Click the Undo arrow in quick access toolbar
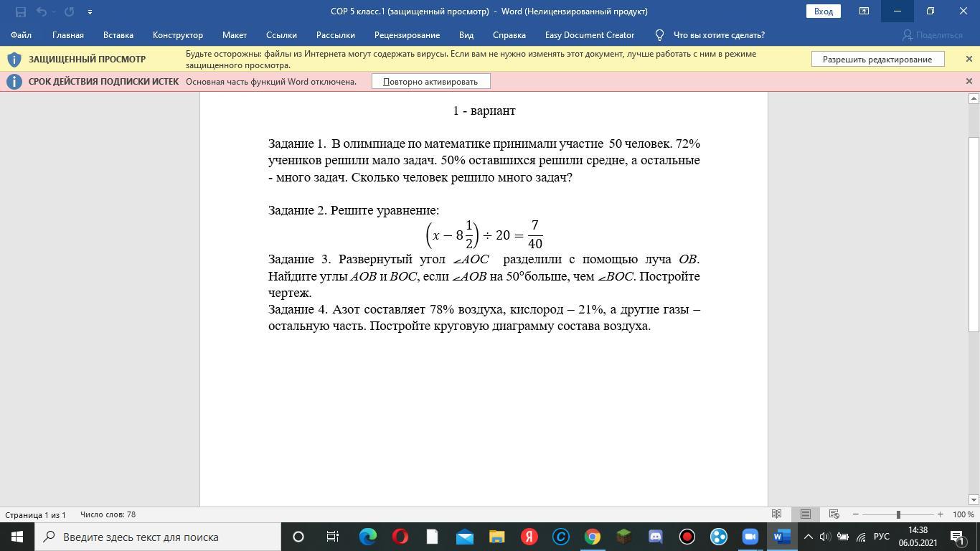Screen dimensions: 980x551 [x=41, y=11]
